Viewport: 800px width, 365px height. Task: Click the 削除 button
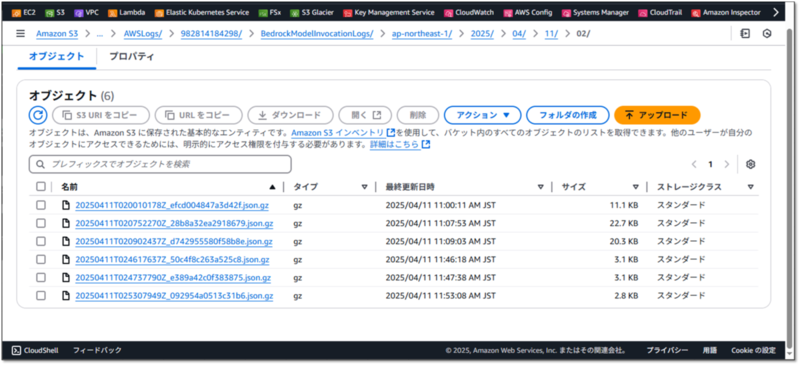(x=418, y=115)
